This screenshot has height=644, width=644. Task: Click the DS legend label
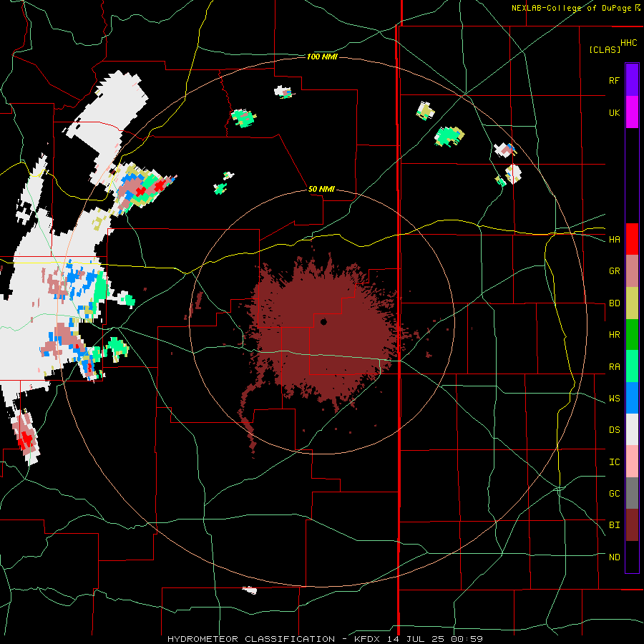pyautogui.click(x=614, y=429)
